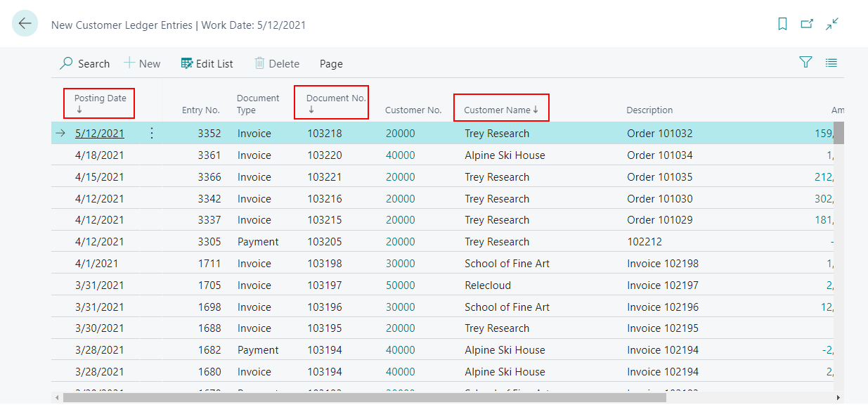Screen dimensions: 868x405
Task: Click the New entry icon
Action: 142,63
